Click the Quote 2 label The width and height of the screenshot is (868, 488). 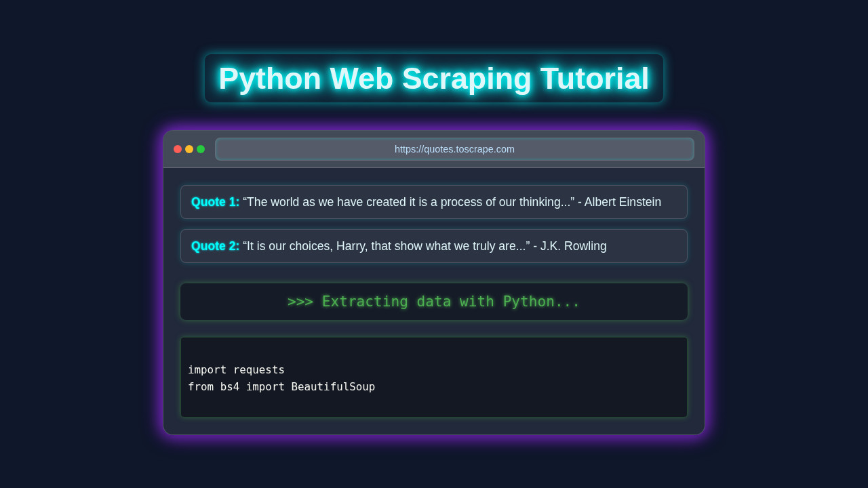214,245
